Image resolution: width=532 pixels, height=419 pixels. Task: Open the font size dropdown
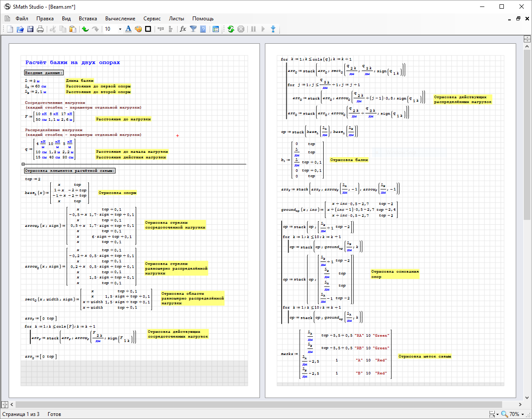click(x=120, y=29)
